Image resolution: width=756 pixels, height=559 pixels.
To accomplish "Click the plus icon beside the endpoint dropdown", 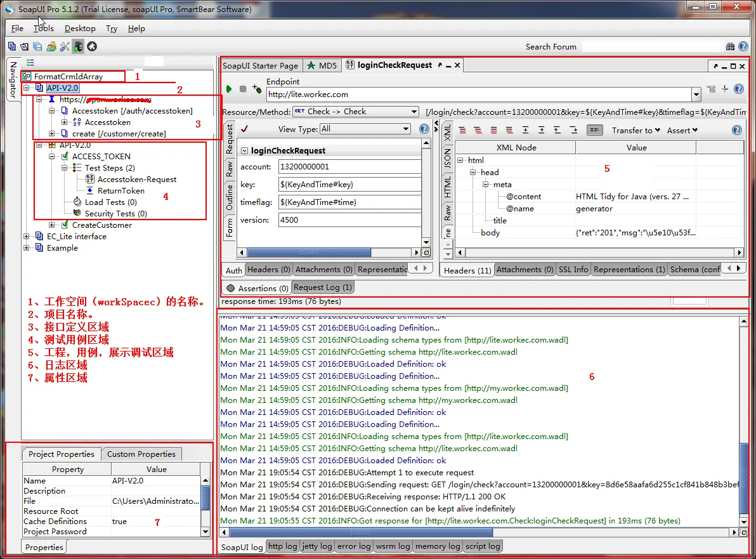I will coord(725,89).
